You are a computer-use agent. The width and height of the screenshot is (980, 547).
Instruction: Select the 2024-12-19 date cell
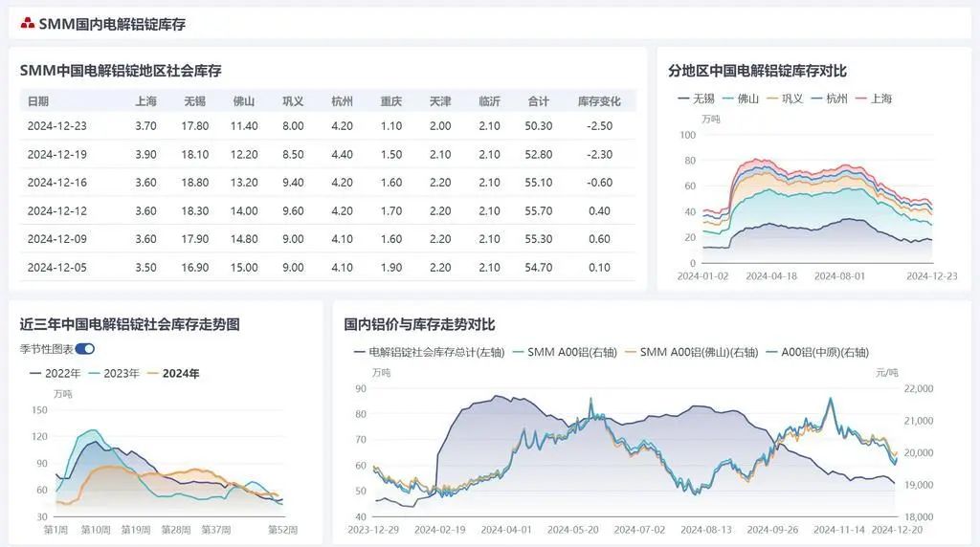click(x=56, y=154)
